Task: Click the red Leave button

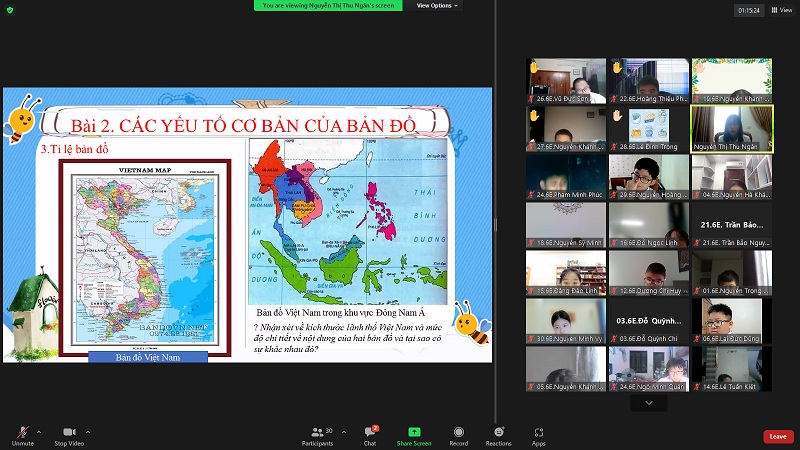Action: [778, 436]
